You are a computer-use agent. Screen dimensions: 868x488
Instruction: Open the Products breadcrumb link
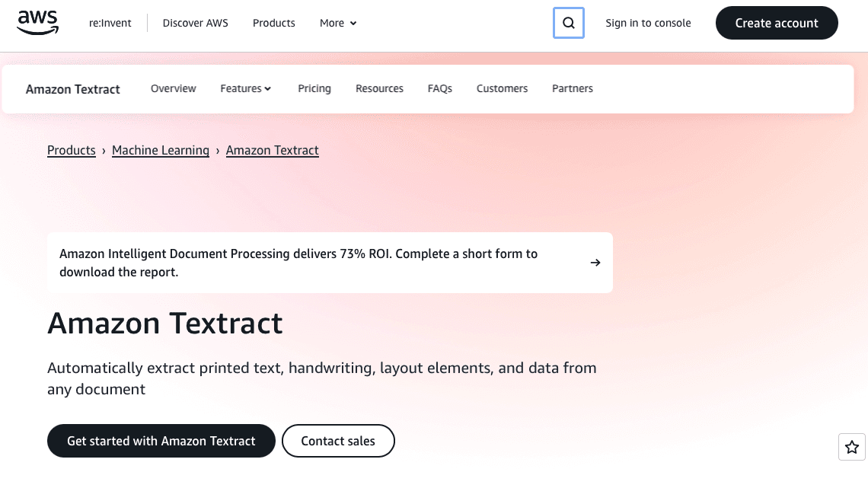(x=72, y=151)
